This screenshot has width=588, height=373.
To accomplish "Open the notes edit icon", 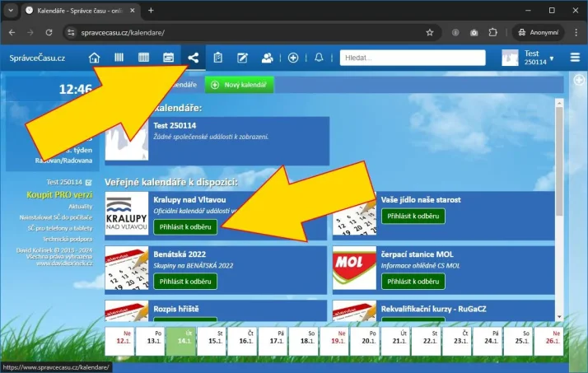I will click(243, 58).
